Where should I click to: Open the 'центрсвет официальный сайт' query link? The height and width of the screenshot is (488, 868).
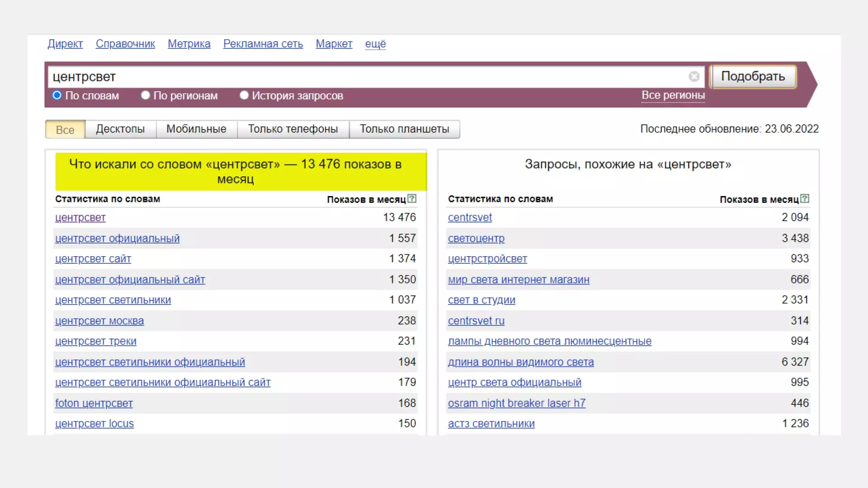click(130, 280)
